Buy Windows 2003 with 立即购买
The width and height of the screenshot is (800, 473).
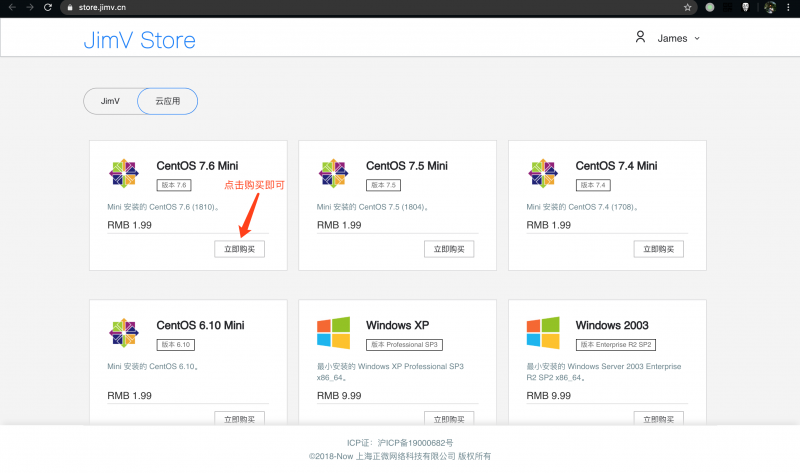[x=659, y=418]
